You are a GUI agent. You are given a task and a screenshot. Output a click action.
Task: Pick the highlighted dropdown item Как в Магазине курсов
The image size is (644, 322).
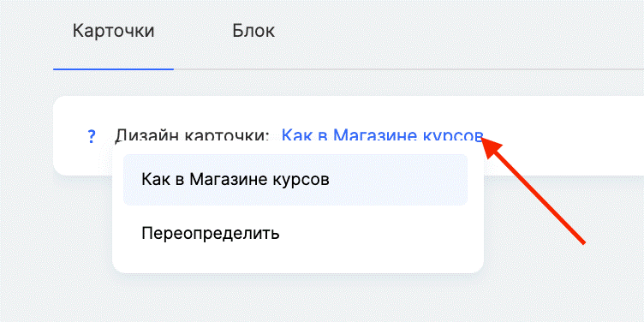pos(295,180)
